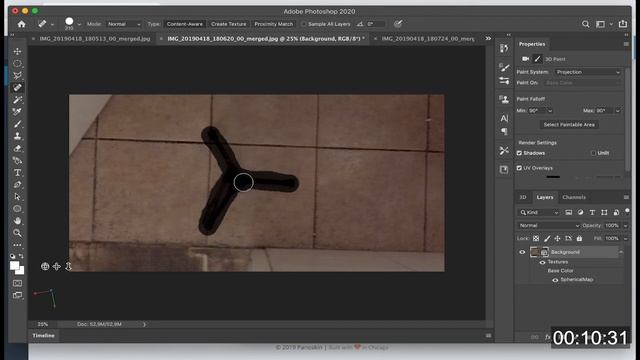
Task: Click the pressure-for-size icon in options bar
Action: 398,24
